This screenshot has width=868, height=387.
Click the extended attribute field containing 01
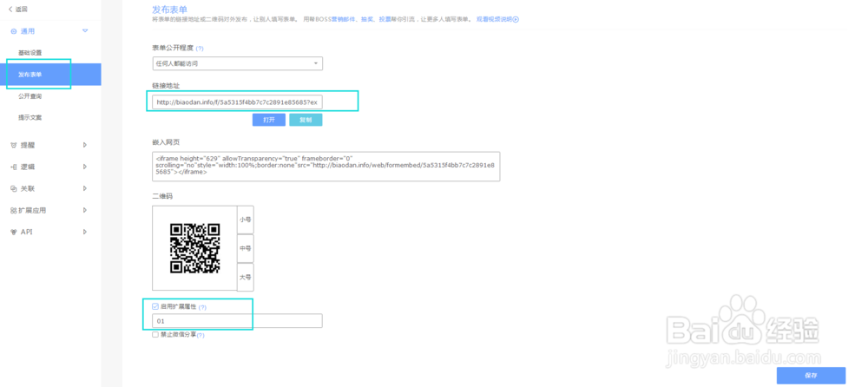click(x=237, y=321)
